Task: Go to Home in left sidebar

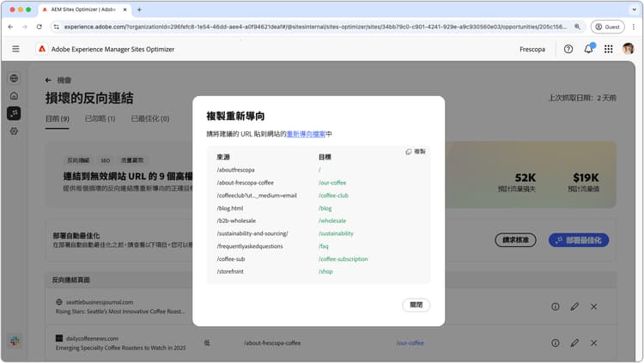Action: [x=14, y=96]
